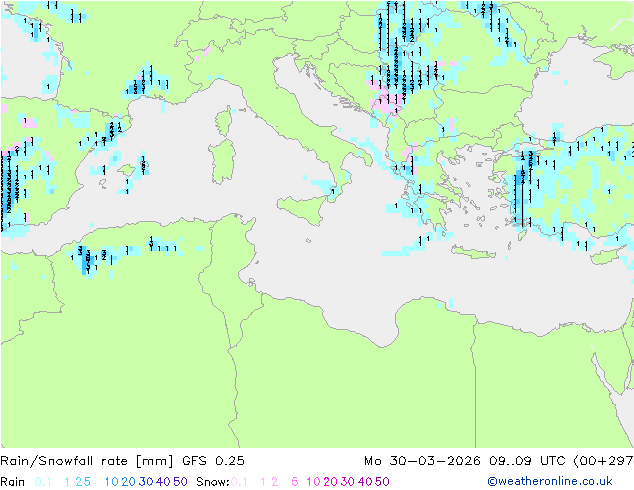
Task: Select the snow legend value 5
Action: 295,482
